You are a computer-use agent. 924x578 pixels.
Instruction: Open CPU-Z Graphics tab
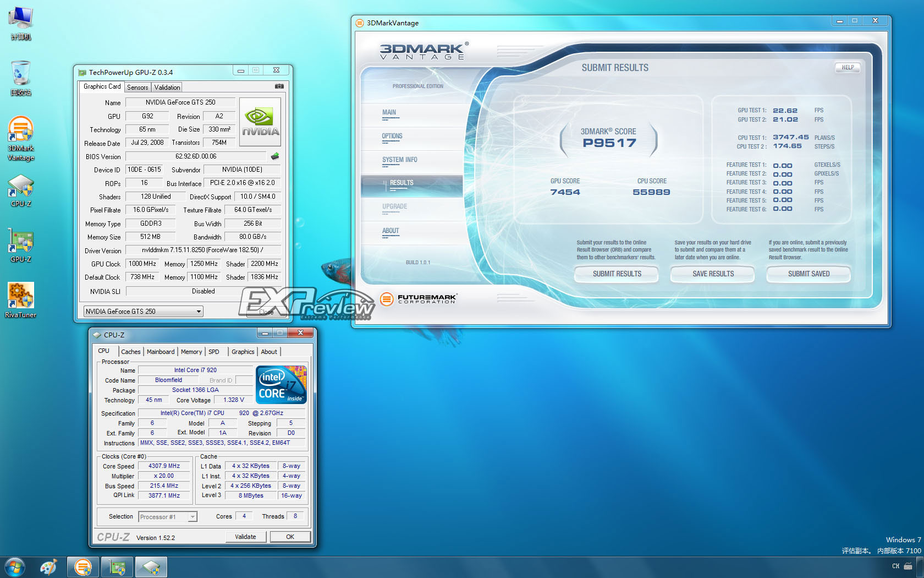click(243, 352)
